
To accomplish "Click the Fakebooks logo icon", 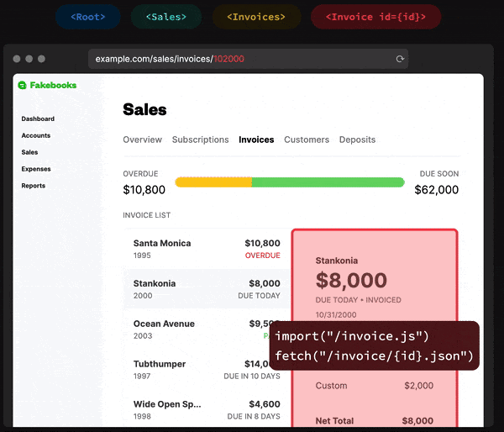I will 22,85.
